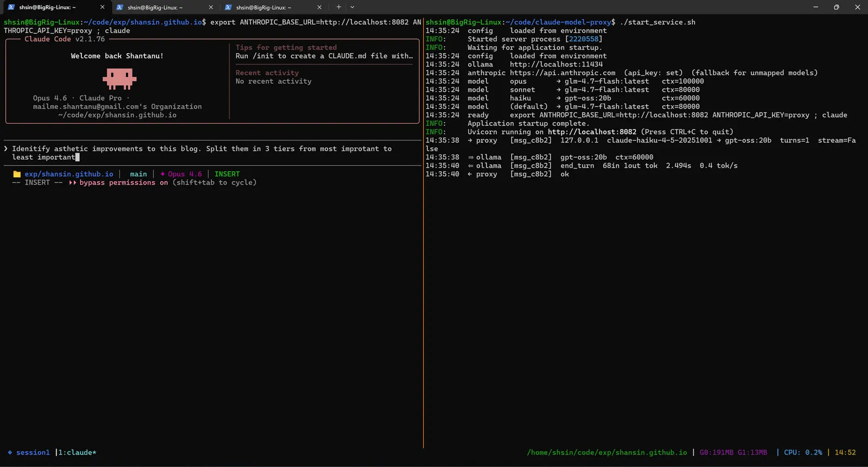Click Tips for getting started heading
Viewport: 868px width, 467px height.
coord(286,47)
